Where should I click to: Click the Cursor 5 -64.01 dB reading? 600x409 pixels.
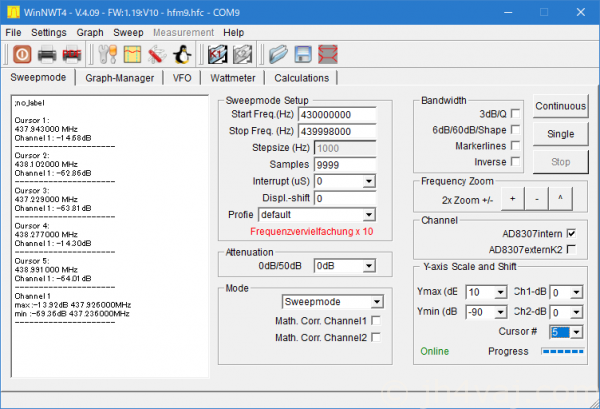pyautogui.click(x=53, y=279)
